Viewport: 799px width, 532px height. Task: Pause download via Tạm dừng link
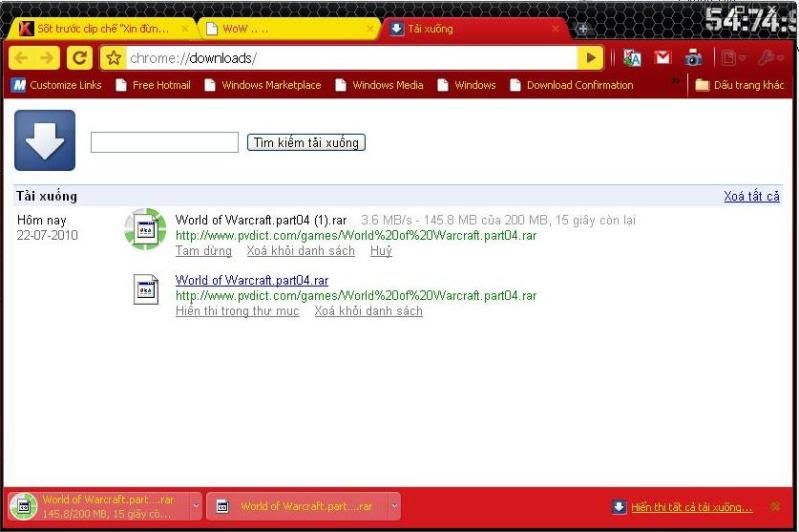tap(203, 251)
